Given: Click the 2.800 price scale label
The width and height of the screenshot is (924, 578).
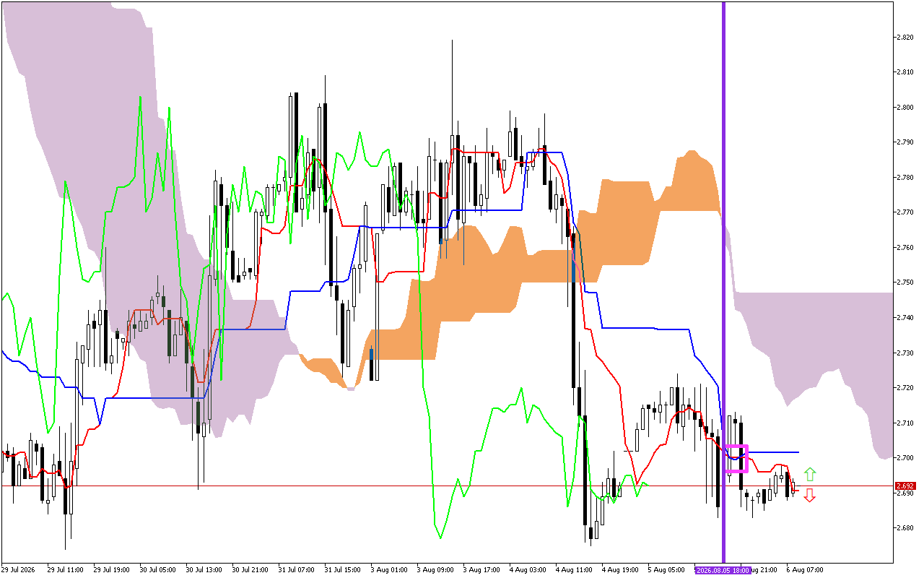Looking at the screenshot, I should (x=905, y=107).
